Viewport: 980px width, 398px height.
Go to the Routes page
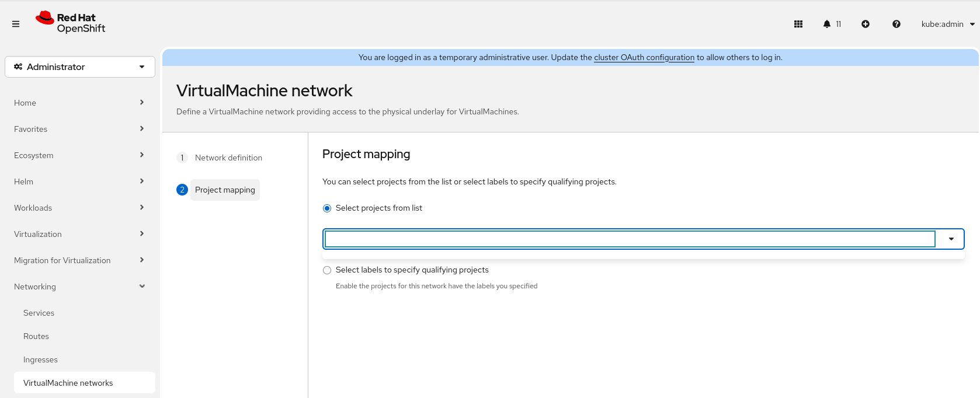pyautogui.click(x=36, y=336)
